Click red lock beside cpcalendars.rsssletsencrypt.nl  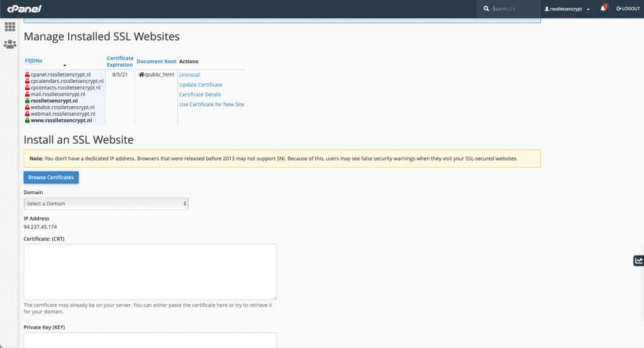(27, 81)
